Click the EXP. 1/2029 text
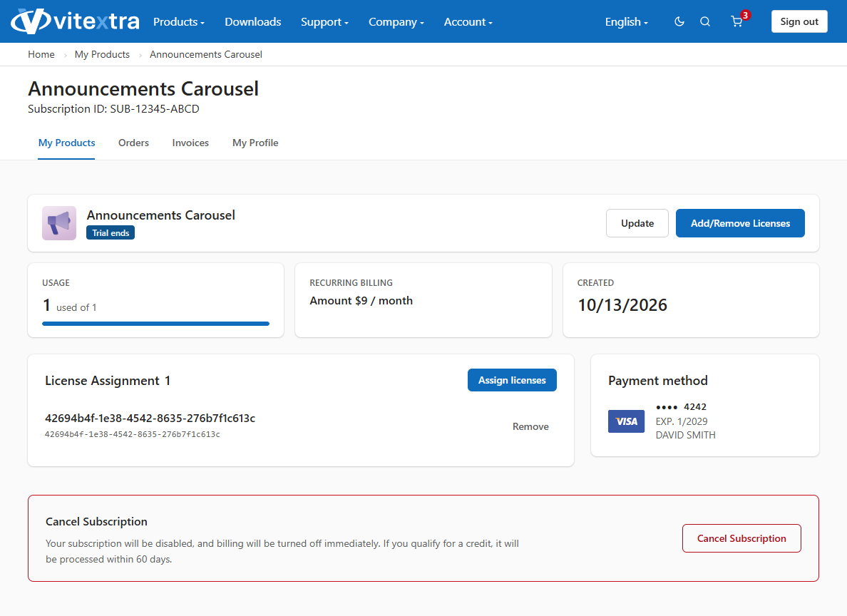The height and width of the screenshot is (616, 847). (681, 421)
